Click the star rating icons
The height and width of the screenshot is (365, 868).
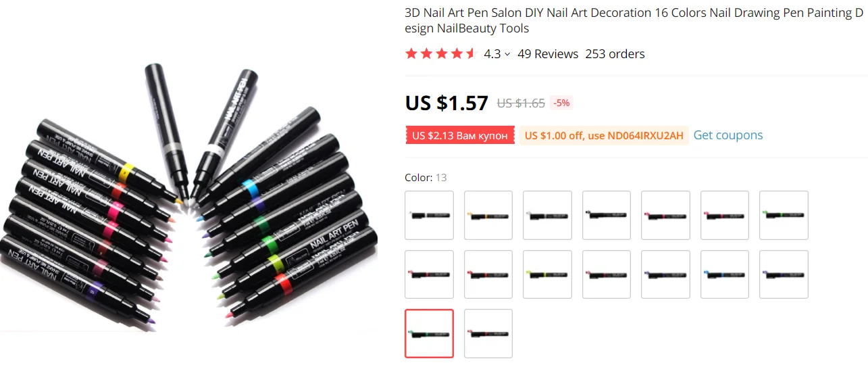441,54
